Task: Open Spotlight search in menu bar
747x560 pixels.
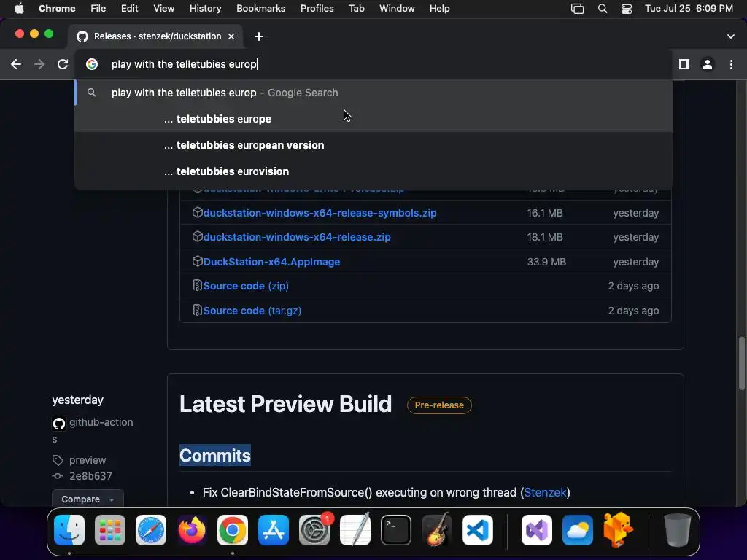Action: pyautogui.click(x=602, y=9)
